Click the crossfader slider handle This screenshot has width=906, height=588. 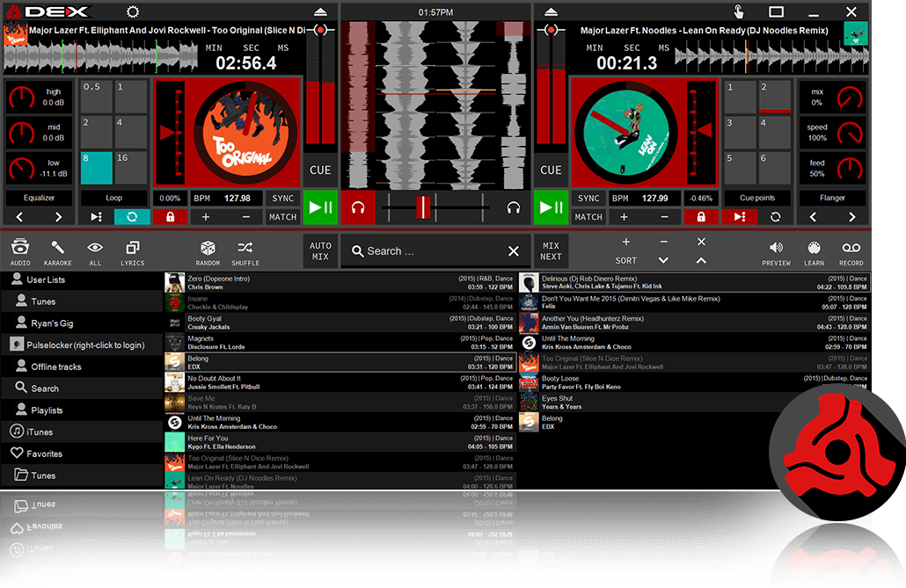(424, 207)
